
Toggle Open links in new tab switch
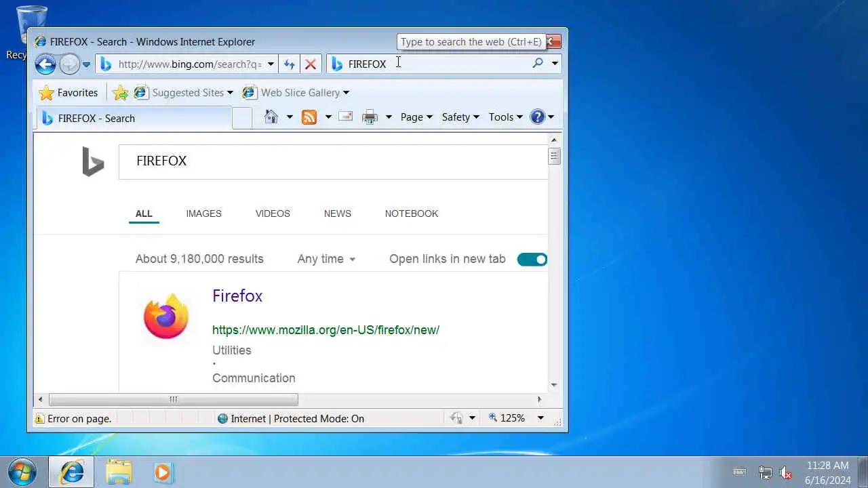tap(532, 260)
